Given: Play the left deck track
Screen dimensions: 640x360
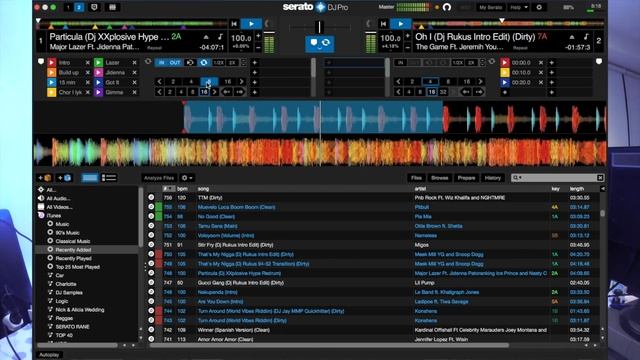Looking at the screenshot, I should (251, 24).
